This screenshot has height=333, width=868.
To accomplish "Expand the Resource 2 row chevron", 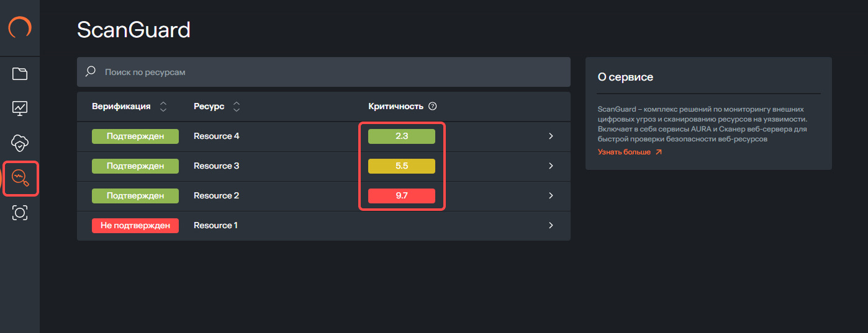I will coord(551,195).
